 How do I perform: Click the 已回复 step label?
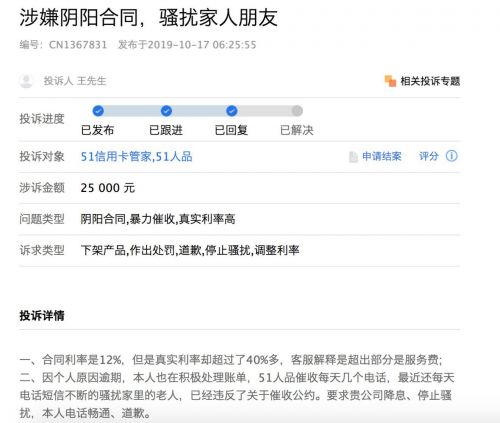[x=231, y=130]
